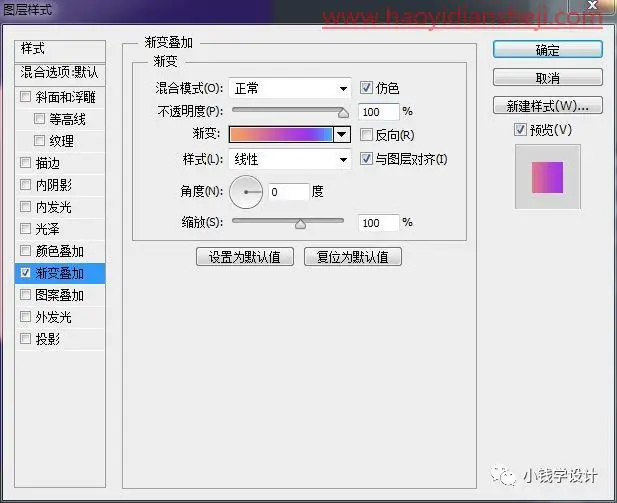The height and width of the screenshot is (503, 617).
Task: Open the 混合模式 dropdown showing 正常
Action: (x=290, y=89)
